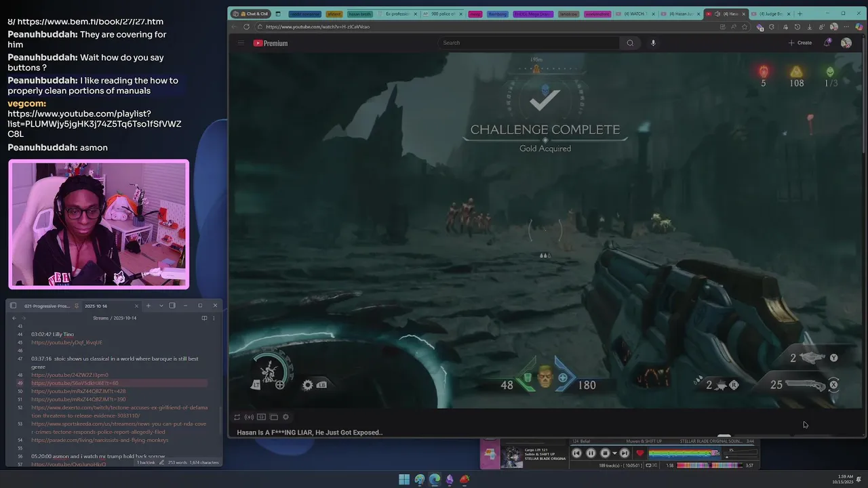
Task: Open the YouTube guide hamburger menu
Action: click(240, 43)
